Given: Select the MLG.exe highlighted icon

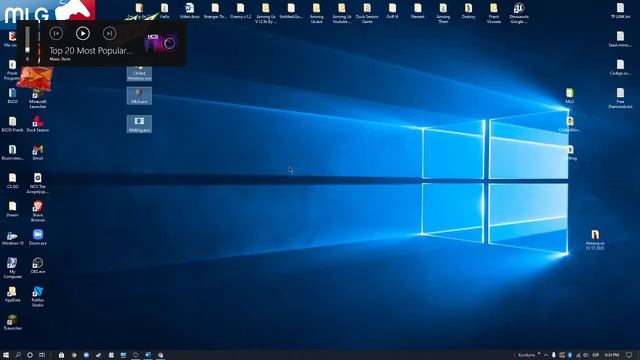Looking at the screenshot, I should 139,96.
